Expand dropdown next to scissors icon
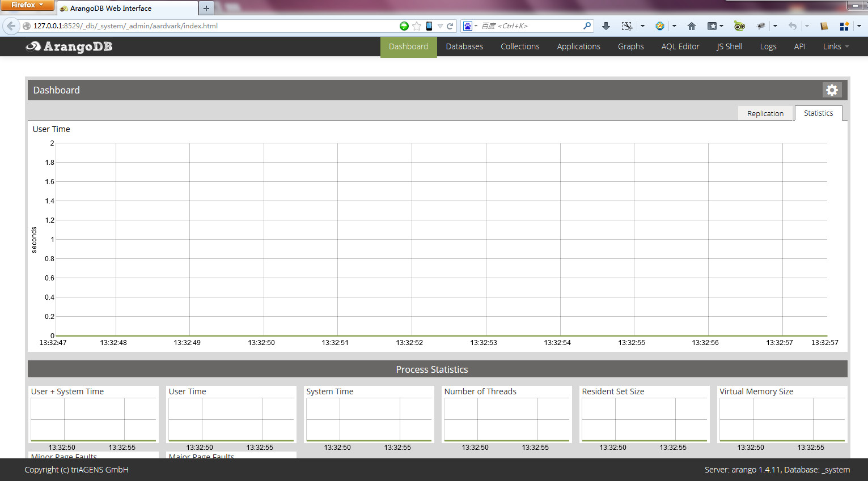 [642, 26]
